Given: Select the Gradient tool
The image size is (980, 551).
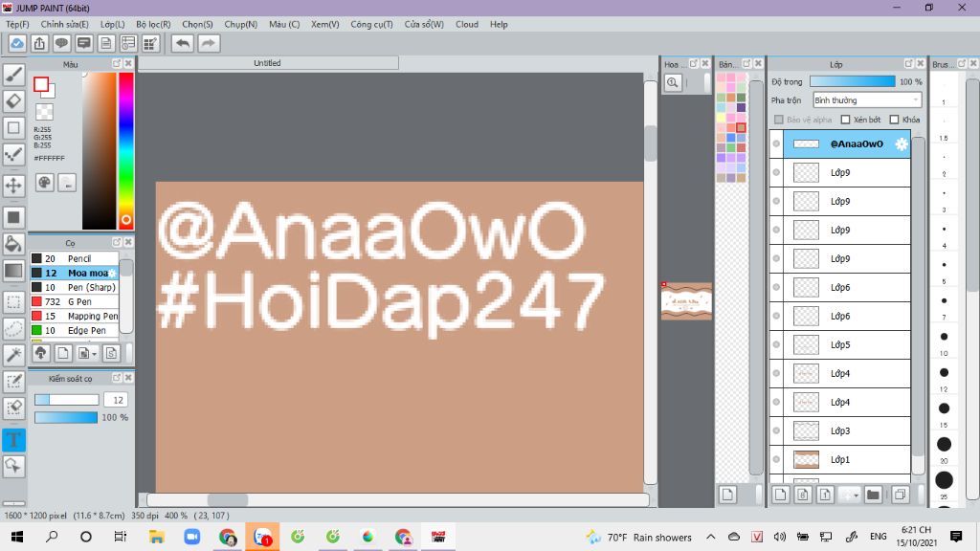Looking at the screenshot, I should (x=13, y=271).
